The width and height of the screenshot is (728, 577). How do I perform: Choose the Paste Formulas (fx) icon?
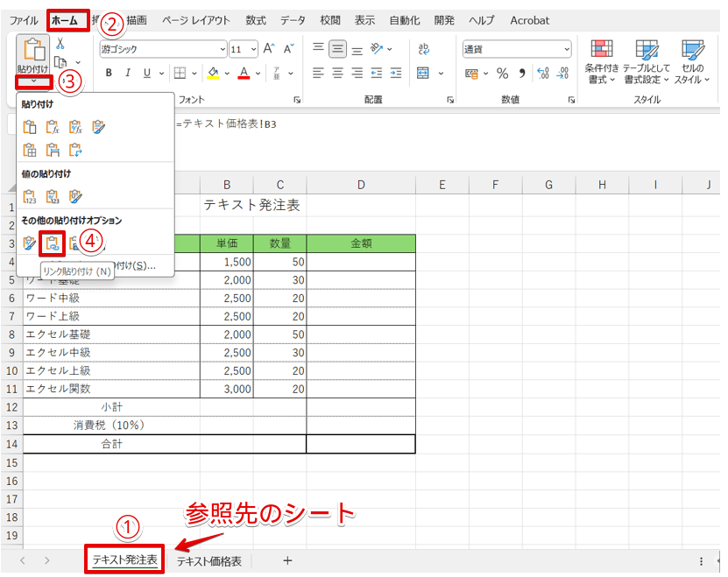(53, 126)
